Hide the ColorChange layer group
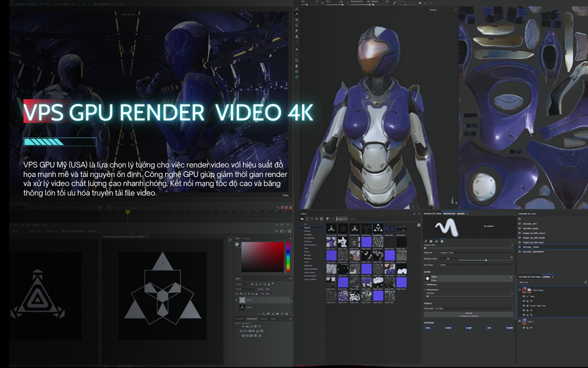Viewport: 588px width, 368px height. [519, 290]
